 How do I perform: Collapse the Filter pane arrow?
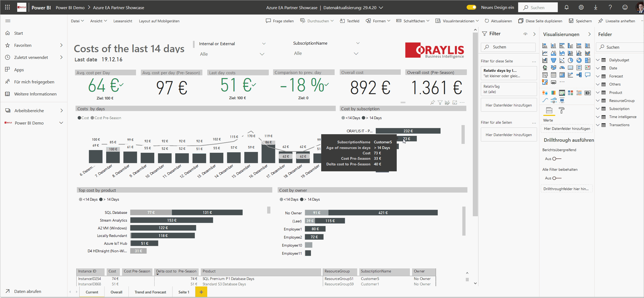[534, 34]
